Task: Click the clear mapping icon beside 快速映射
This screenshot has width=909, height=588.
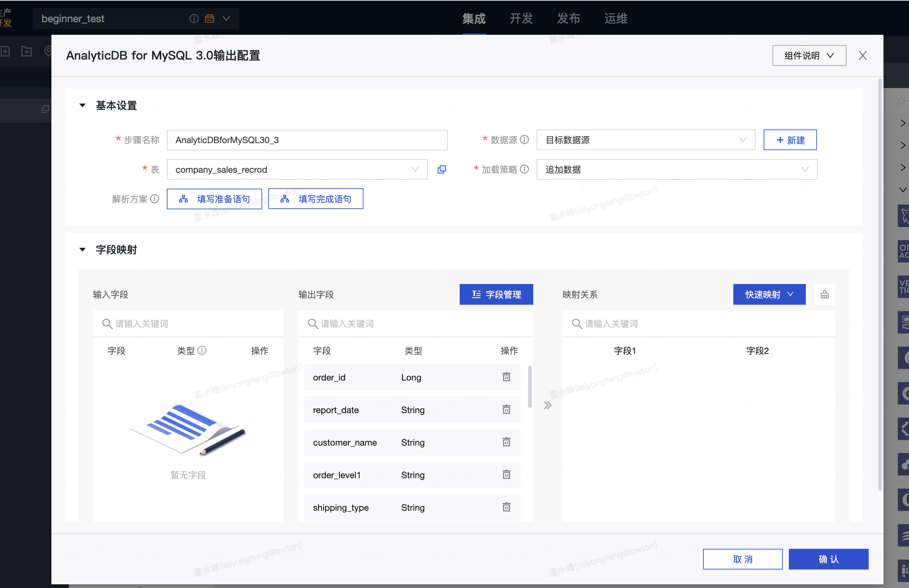Action: [x=825, y=294]
